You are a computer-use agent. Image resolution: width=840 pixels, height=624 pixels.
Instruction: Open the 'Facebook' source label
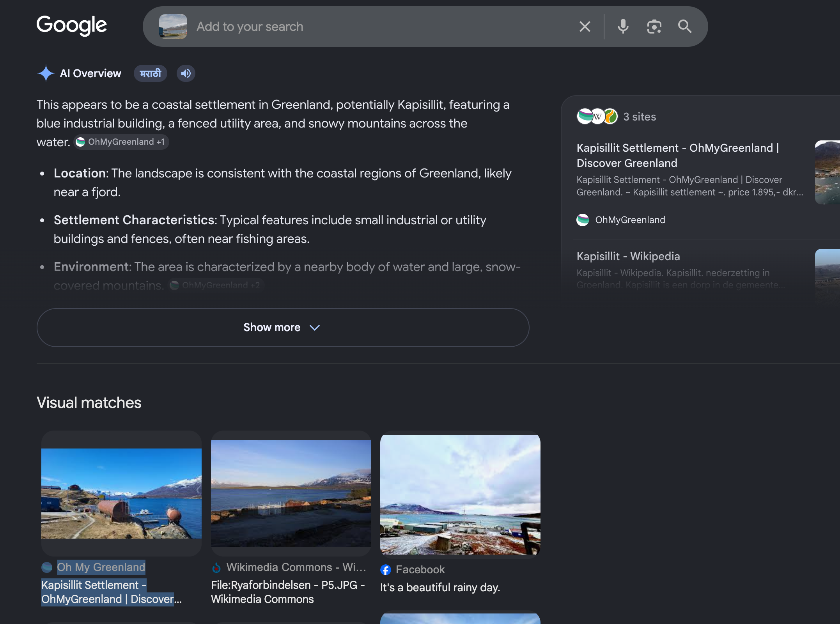pos(420,569)
